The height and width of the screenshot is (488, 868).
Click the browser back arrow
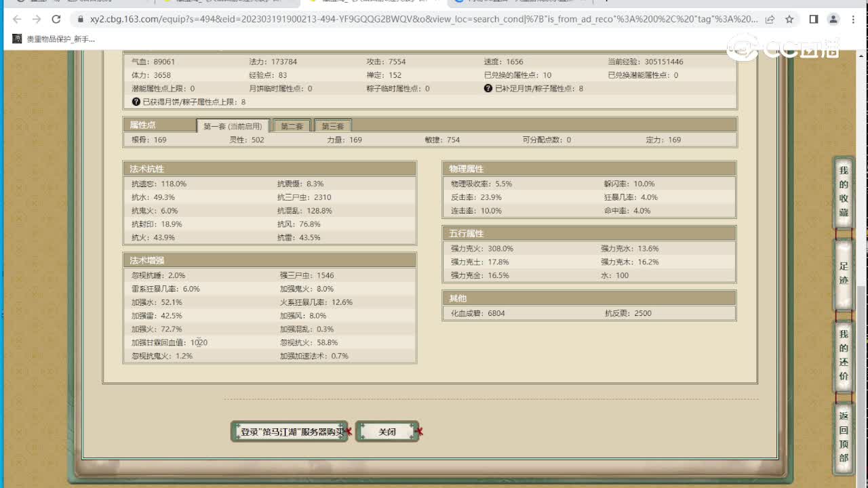point(17,20)
